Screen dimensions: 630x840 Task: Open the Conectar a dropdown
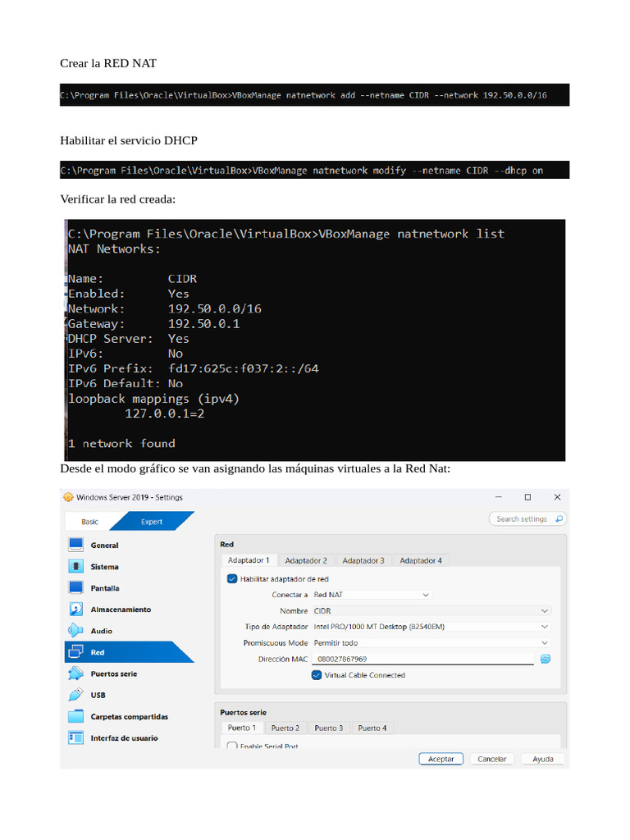click(372, 595)
